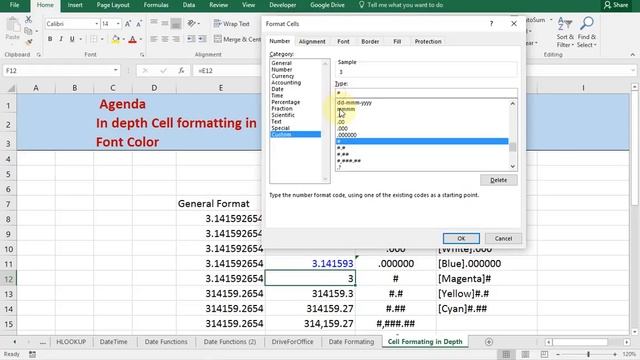Open the Font tab in Format Cells
The height and width of the screenshot is (360, 640).
tap(343, 41)
